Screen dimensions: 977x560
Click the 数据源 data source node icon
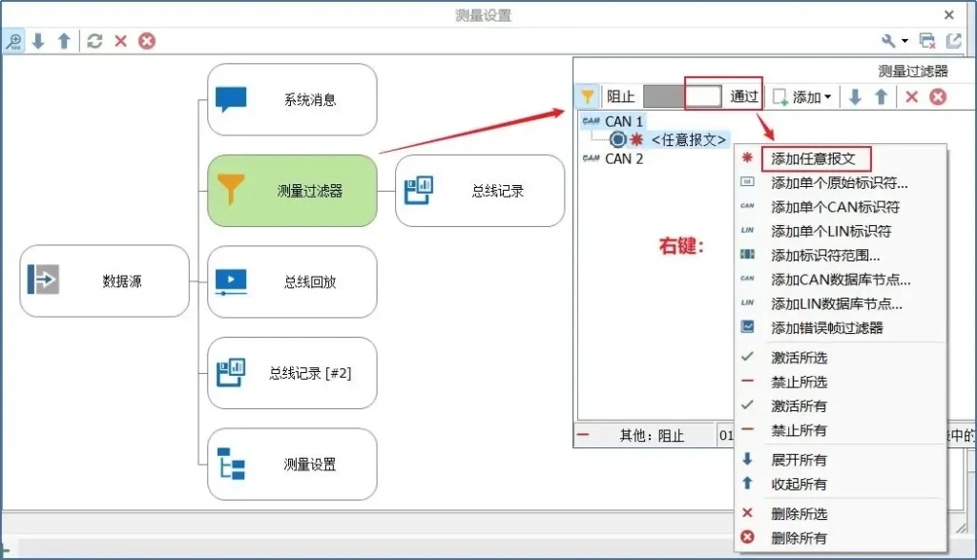(x=44, y=281)
